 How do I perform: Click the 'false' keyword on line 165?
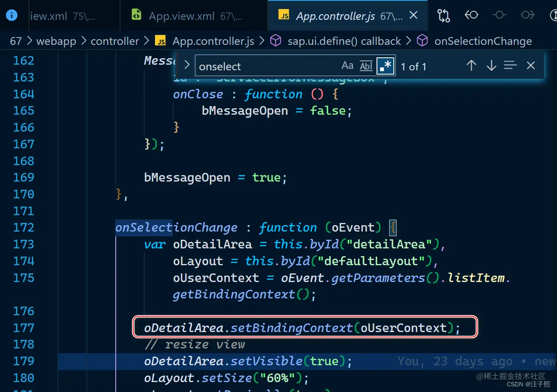[328, 110]
